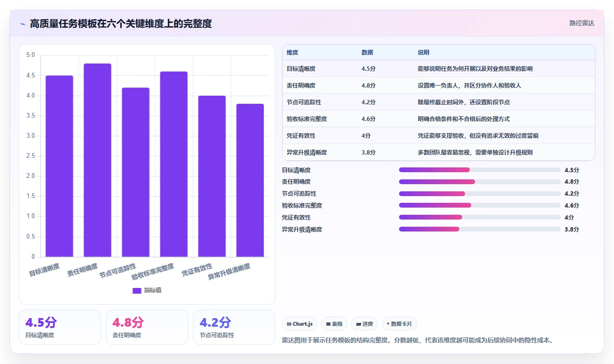
Task: Open the 4.2分 节点可追踪性 data card
Action: (234, 327)
